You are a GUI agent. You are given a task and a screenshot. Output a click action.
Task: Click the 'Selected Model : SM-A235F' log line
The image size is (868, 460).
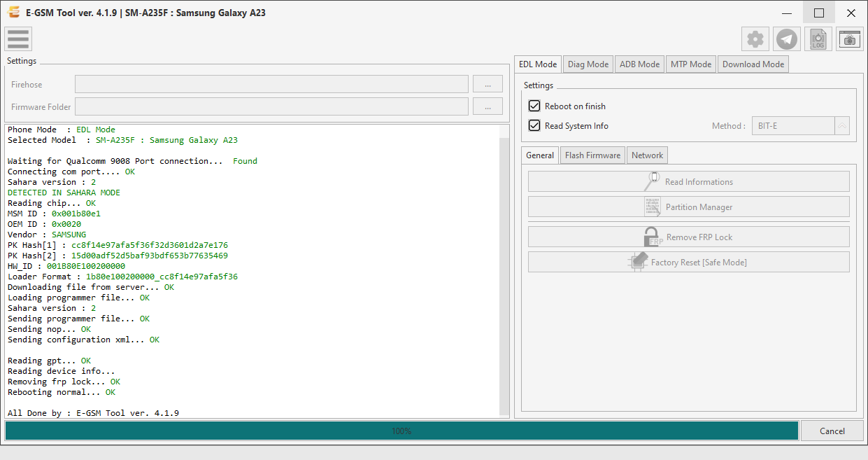(x=122, y=140)
